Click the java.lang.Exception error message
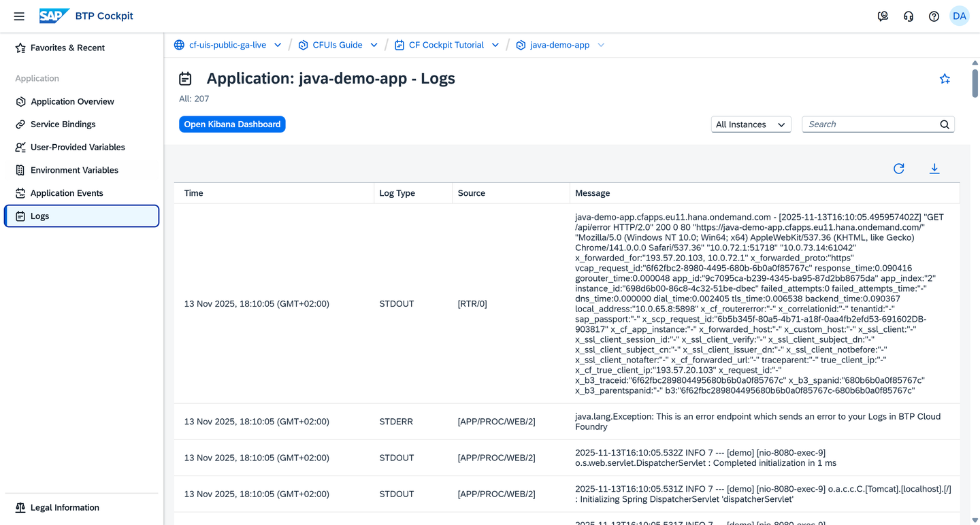Screen dimensions: 980x525 pyautogui.click(x=758, y=422)
